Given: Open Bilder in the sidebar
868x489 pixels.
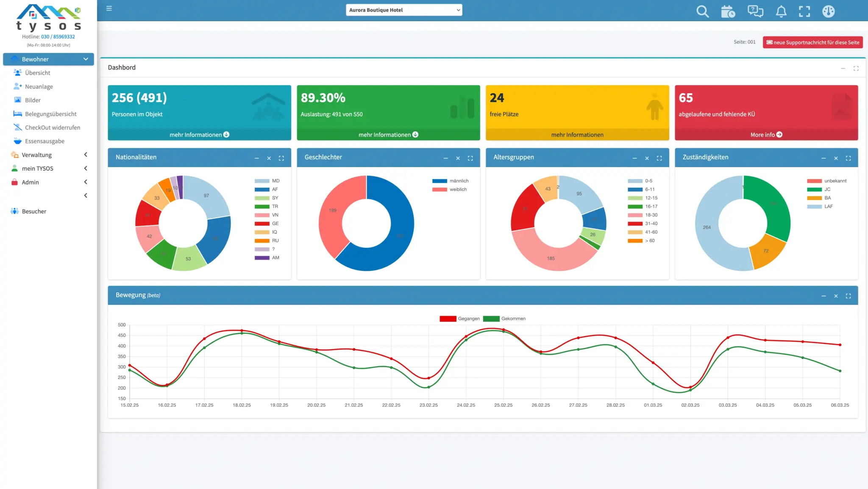Looking at the screenshot, I should point(33,100).
